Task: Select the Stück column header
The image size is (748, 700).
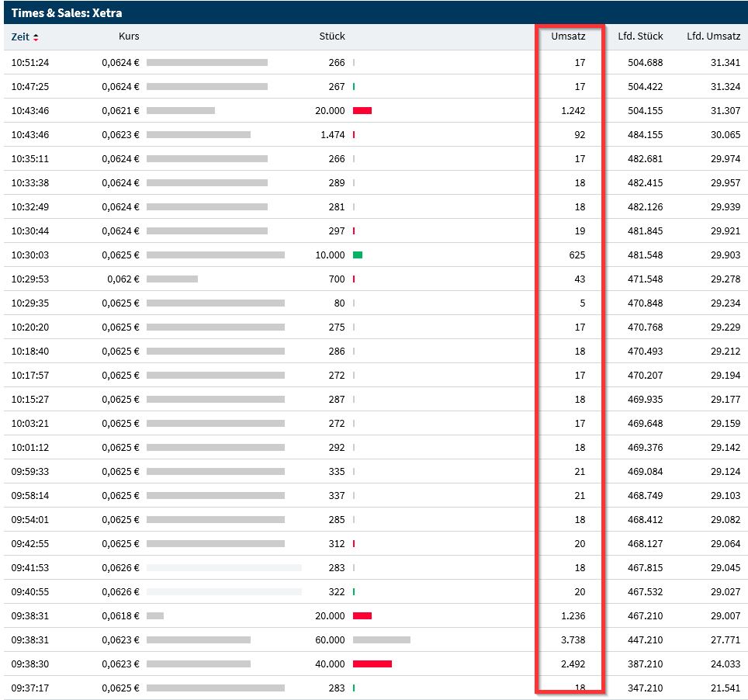Action: (x=332, y=36)
